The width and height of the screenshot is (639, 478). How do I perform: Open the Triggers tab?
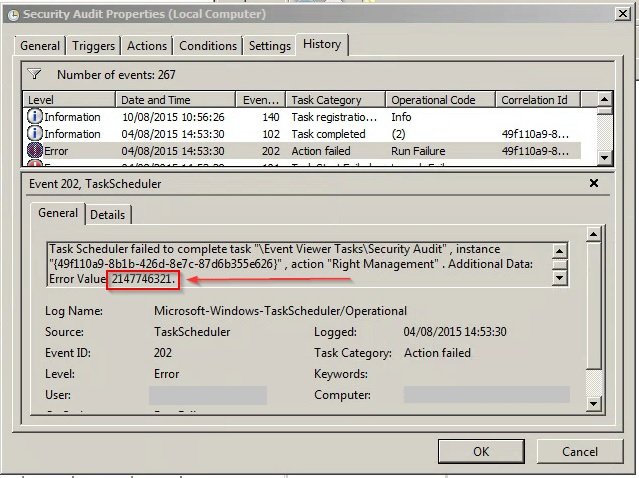pos(94,46)
